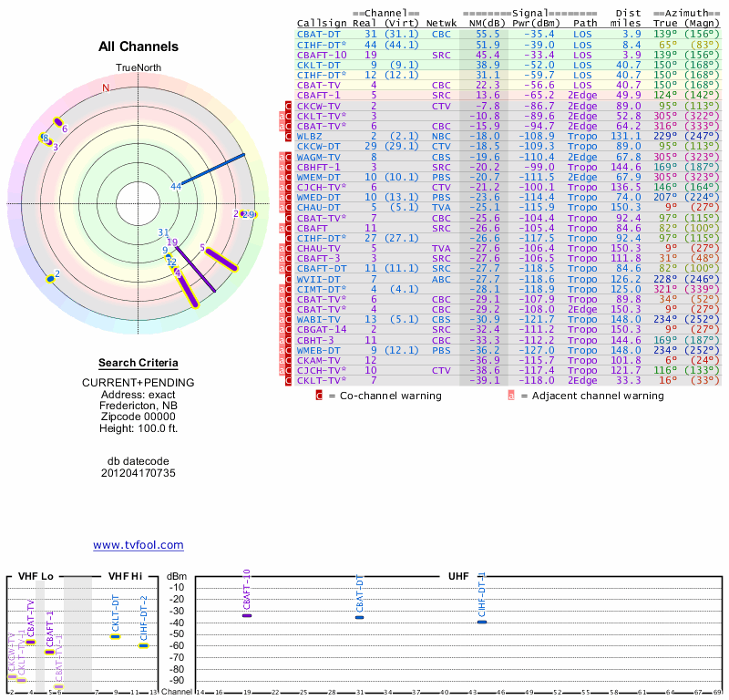Click the co-channel warning icon beside WLBZ
Image resolution: width=729 pixels, height=700 pixels.
tap(290, 136)
